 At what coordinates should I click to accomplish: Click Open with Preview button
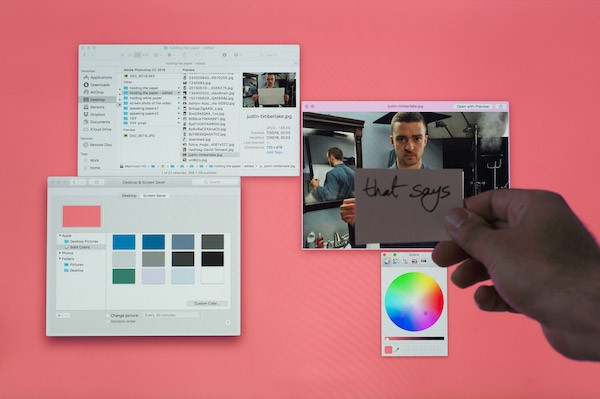473,106
